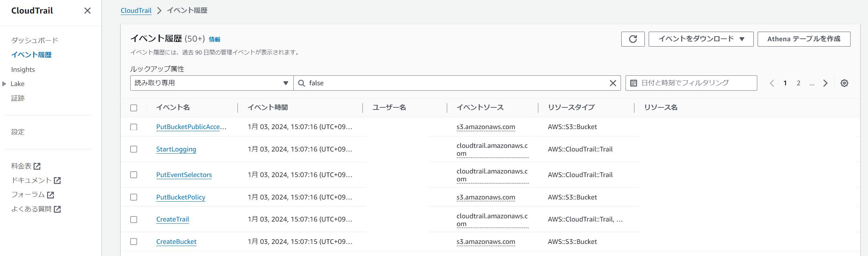Click the イベントソース column header
868x256 pixels.
tap(480, 107)
